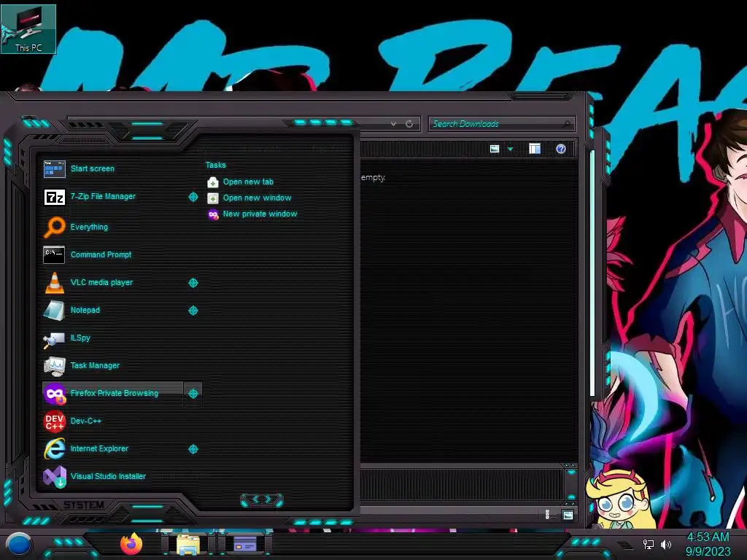This screenshot has height=560, width=747.
Task: Launch the Internet Explorer icon
Action: click(x=54, y=448)
